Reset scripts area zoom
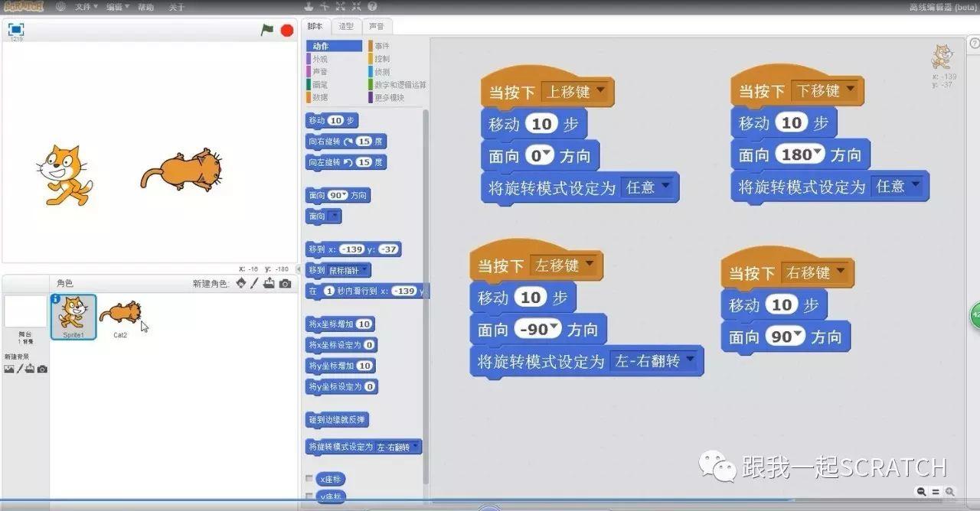980x511 pixels. (936, 492)
